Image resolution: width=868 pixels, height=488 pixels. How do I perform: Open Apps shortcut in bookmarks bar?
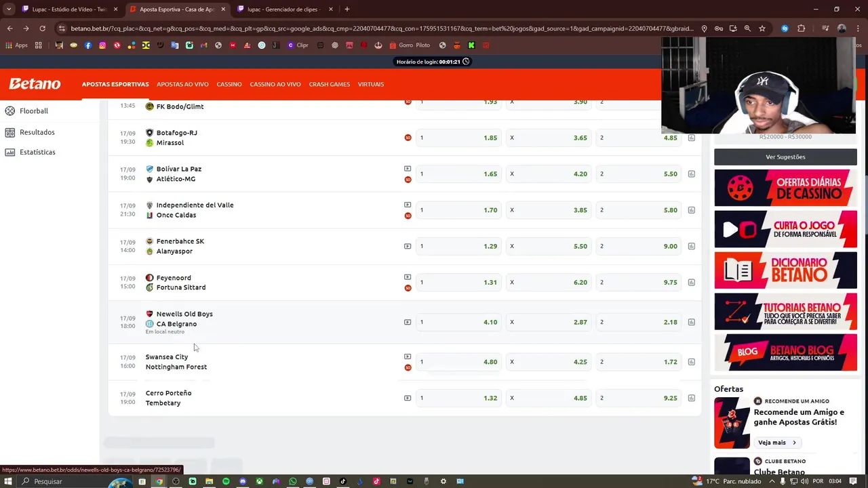coord(17,45)
